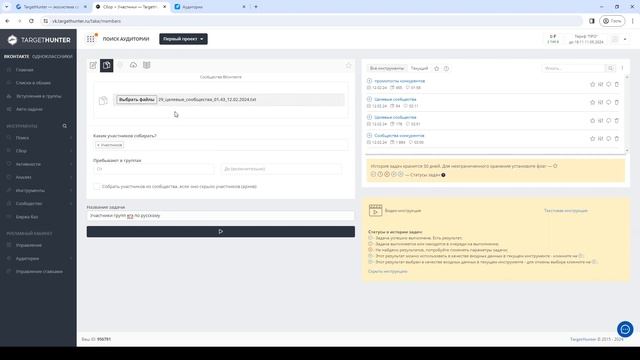
Task: Open the browser Гость profile button
Action: tap(612, 21)
